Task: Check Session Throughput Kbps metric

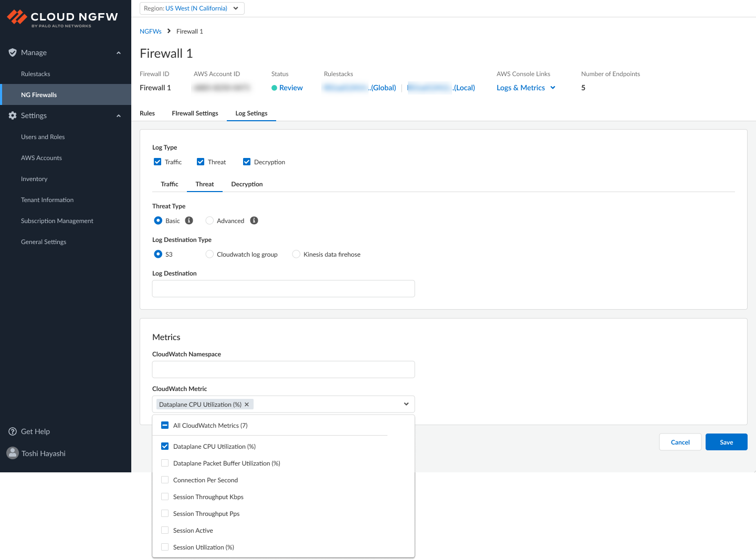Action: (165, 496)
